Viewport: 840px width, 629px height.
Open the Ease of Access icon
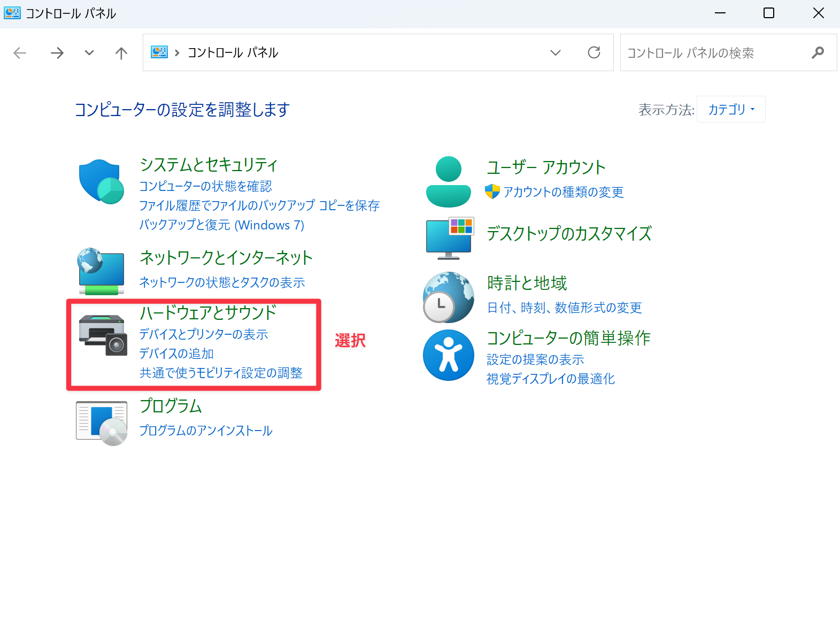[448, 355]
